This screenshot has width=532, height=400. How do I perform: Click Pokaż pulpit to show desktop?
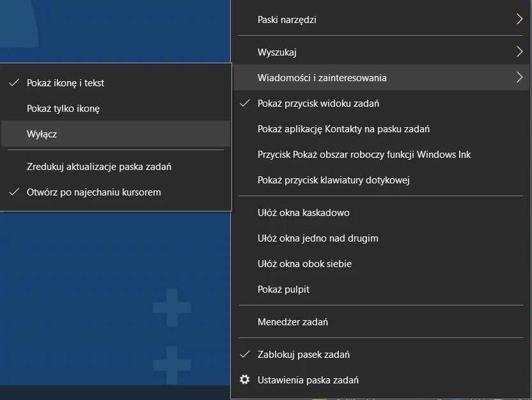click(283, 289)
